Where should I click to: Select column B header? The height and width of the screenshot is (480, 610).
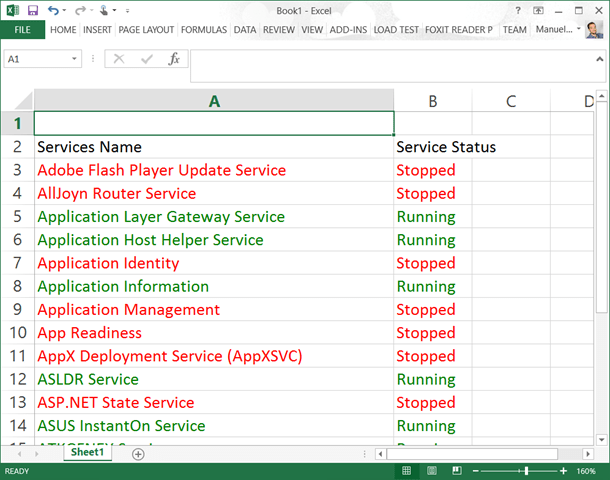433,101
